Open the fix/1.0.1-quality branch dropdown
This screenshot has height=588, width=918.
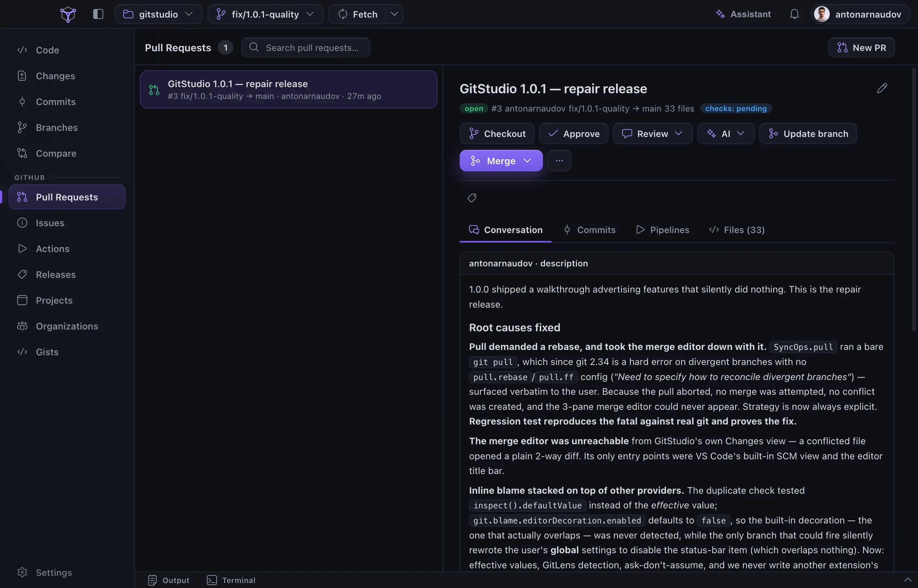265,14
